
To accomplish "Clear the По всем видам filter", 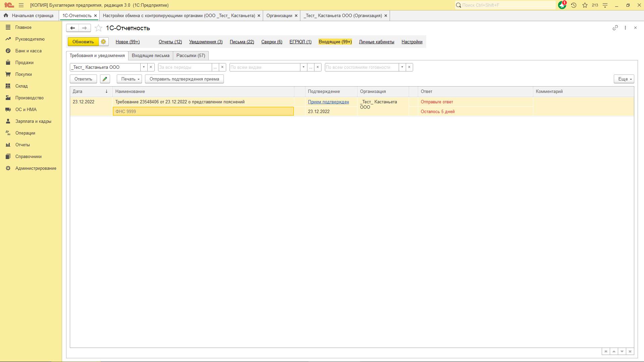I will 318,67.
